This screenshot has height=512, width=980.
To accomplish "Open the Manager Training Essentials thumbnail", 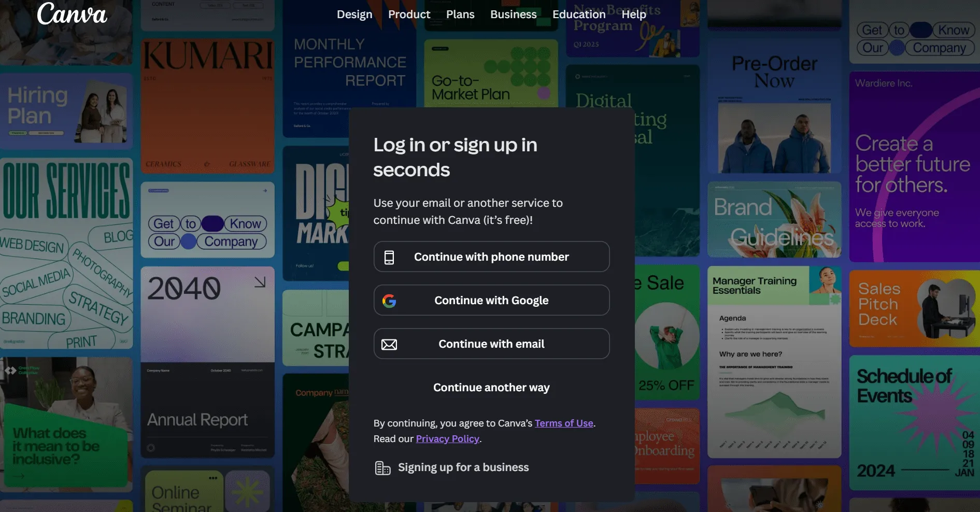I will pos(774,362).
